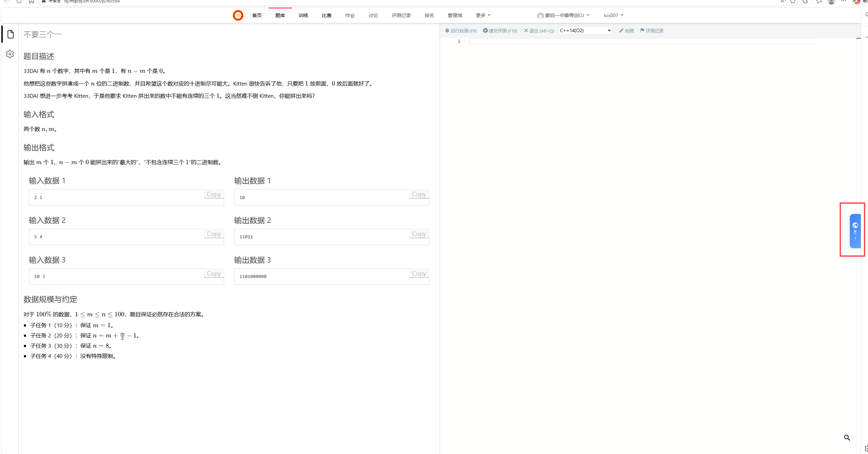Open the kcs007 user dropdown

tap(613, 15)
